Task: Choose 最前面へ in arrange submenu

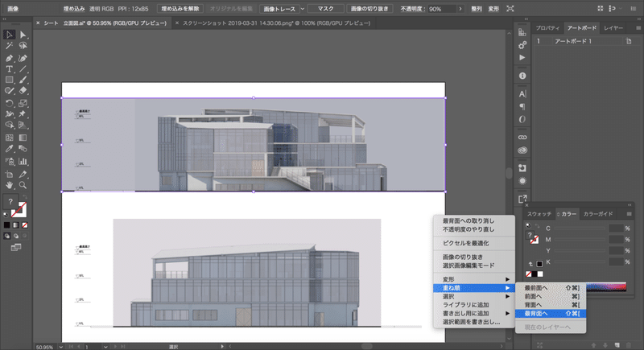Action: click(551, 287)
